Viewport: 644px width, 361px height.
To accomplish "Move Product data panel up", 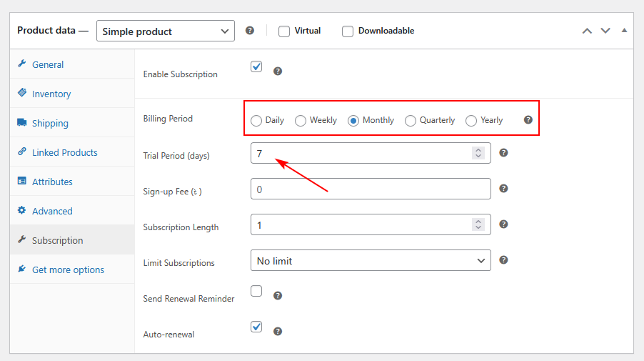I will [x=587, y=31].
